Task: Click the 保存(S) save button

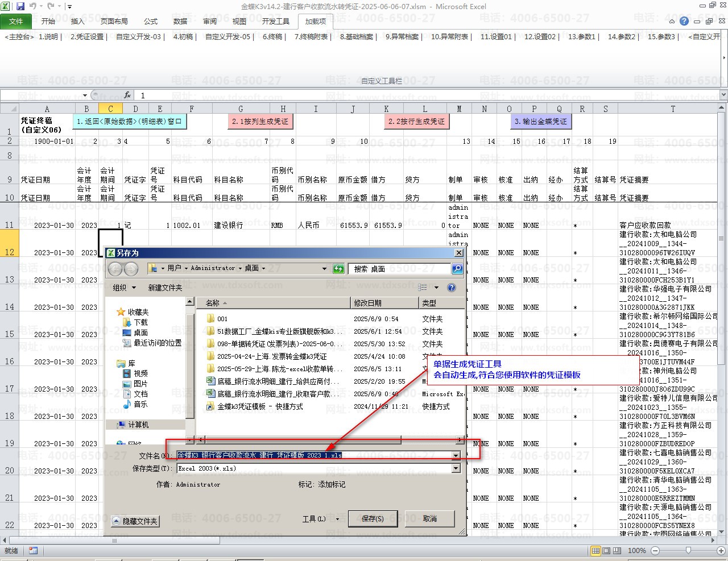Action: point(373,519)
